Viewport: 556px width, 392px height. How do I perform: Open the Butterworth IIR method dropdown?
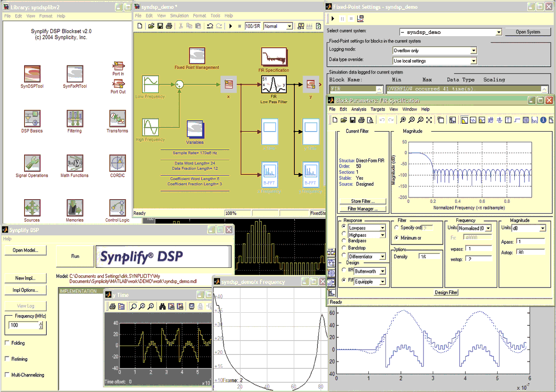point(370,271)
